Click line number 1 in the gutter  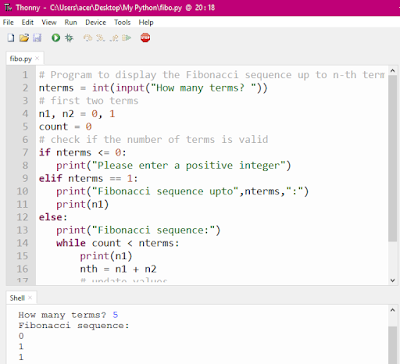point(25,75)
